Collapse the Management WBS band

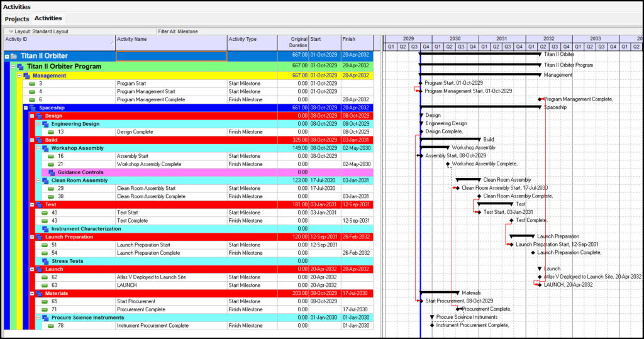tap(19, 75)
